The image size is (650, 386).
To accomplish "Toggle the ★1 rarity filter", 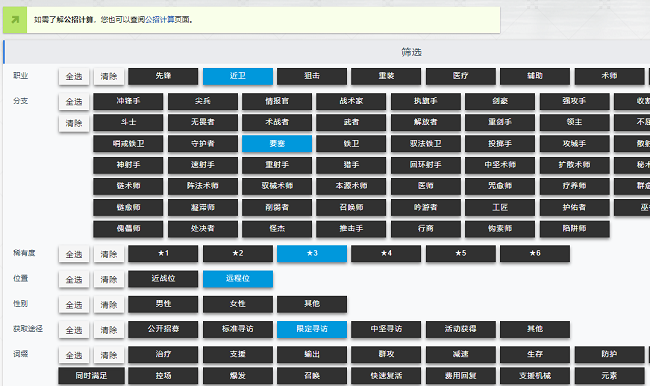I will [x=163, y=254].
